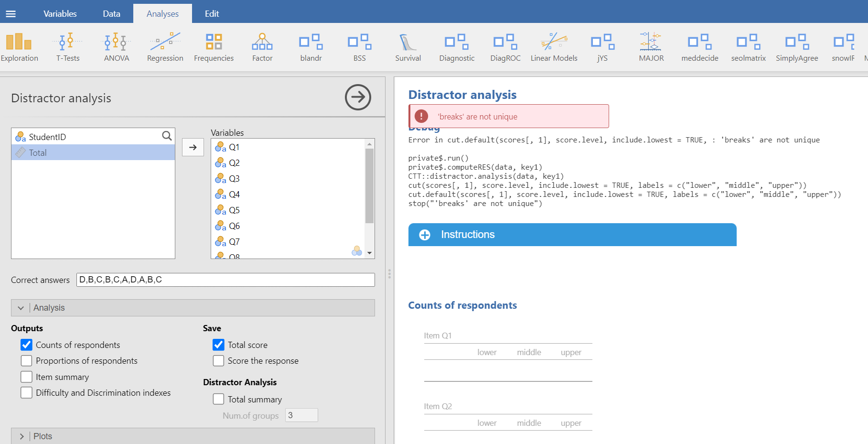Toggle Counts of respondents checkbox
Screen dimensions: 868x444
pyautogui.click(x=27, y=345)
